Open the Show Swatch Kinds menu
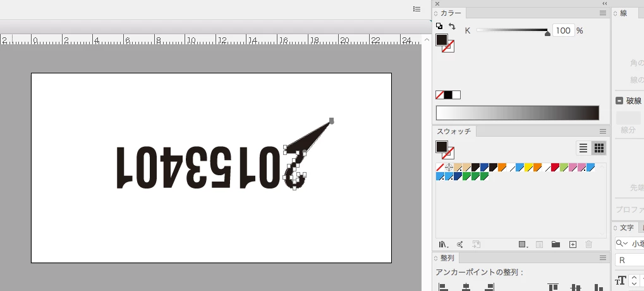This screenshot has width=644, height=291. click(523, 245)
